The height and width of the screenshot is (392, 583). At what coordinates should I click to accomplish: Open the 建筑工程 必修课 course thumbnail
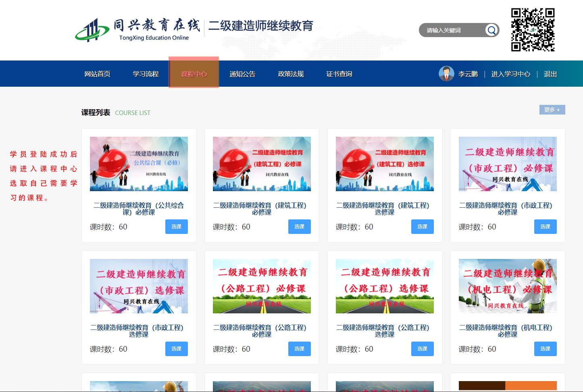(262, 164)
